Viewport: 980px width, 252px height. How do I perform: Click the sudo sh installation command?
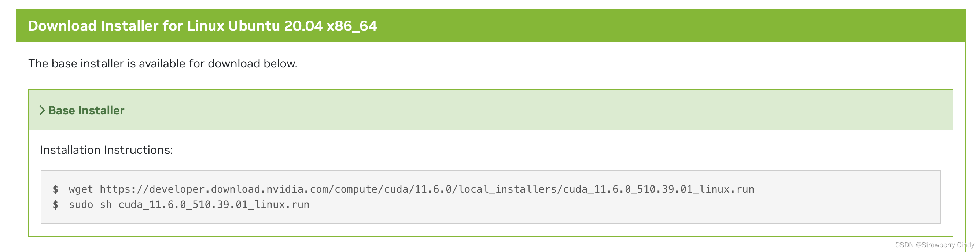coord(189,204)
